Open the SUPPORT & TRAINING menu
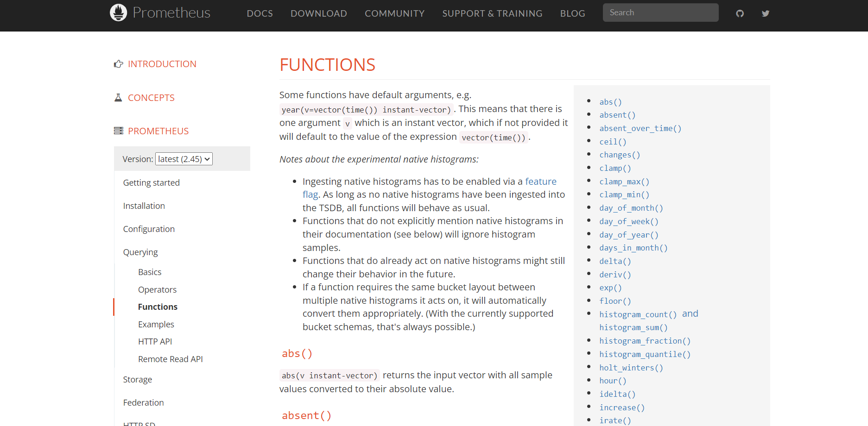Screen dimensions: 868x426 pos(492,13)
